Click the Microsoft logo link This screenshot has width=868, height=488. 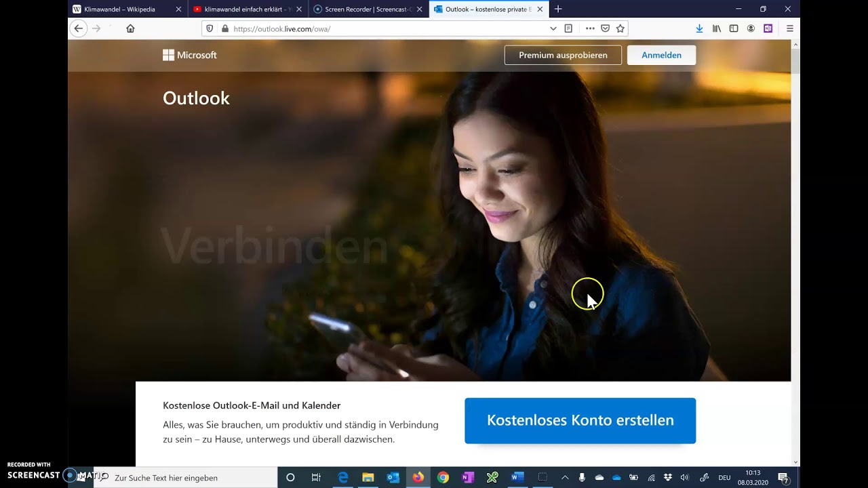pyautogui.click(x=190, y=55)
